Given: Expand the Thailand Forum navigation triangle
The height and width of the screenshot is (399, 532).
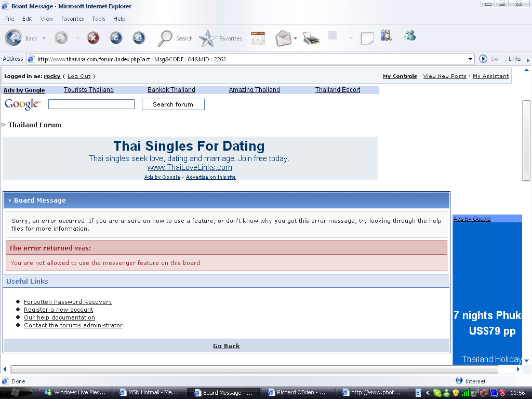Looking at the screenshot, I should 4,125.
